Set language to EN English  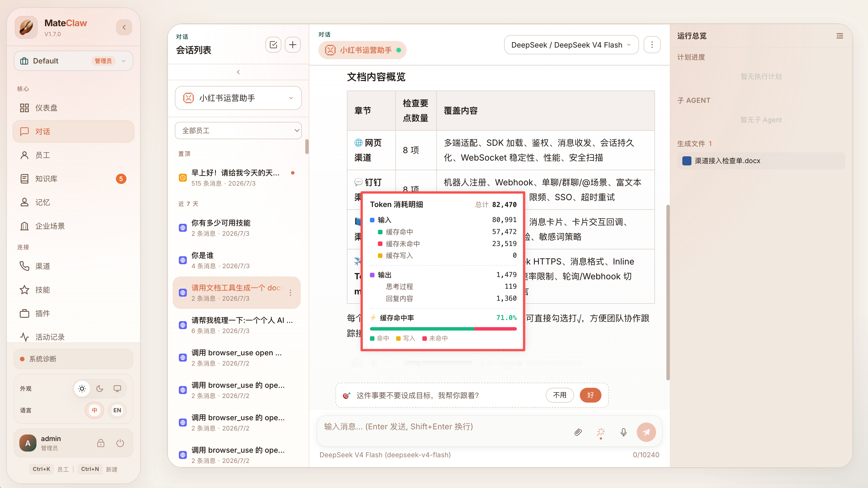117,410
